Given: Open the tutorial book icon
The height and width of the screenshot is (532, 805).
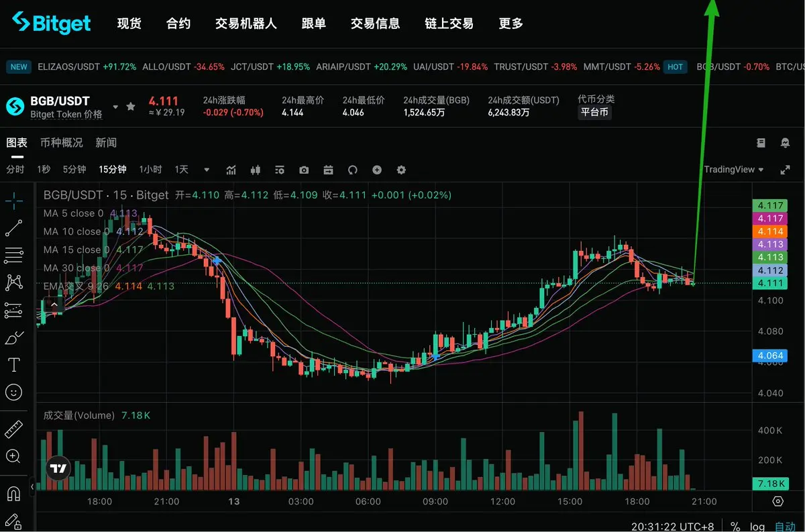Looking at the screenshot, I should [761, 143].
